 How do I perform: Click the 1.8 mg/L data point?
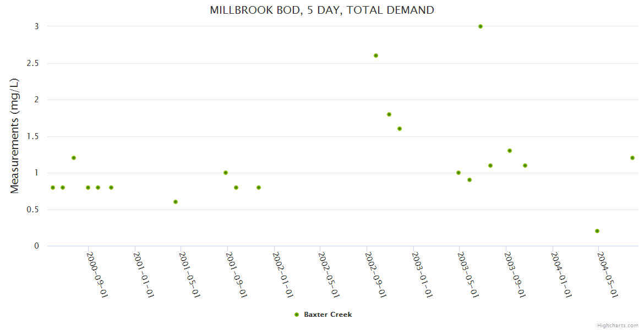[389, 114]
